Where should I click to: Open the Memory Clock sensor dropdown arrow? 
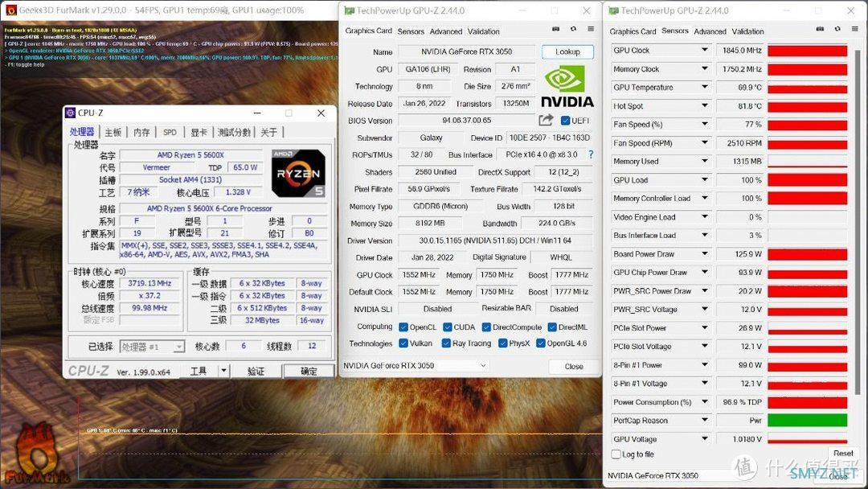coord(705,68)
